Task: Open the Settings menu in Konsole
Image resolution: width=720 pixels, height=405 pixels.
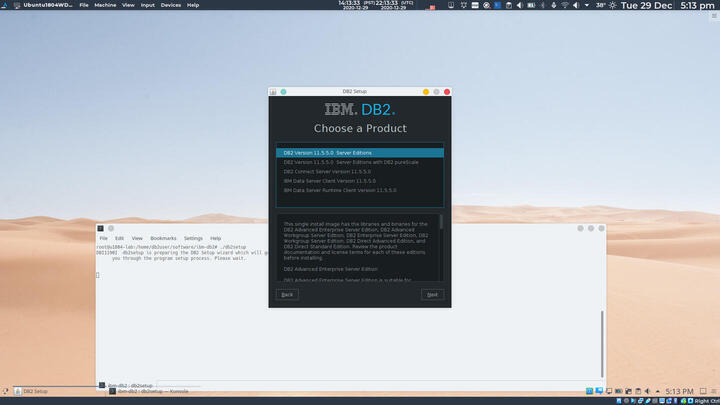Action: [193, 238]
